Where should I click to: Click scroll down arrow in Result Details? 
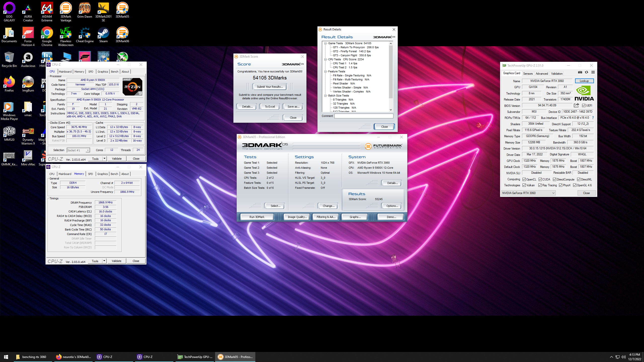pos(391,110)
